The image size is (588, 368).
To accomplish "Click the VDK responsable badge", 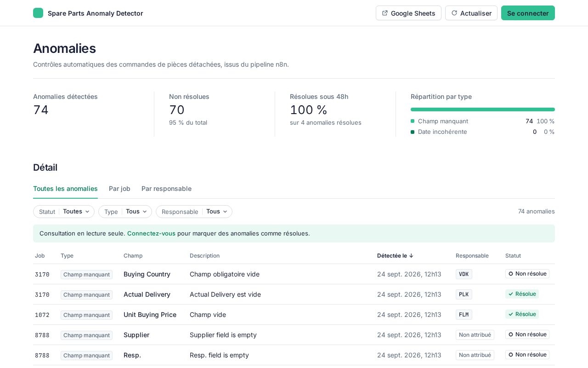I will point(464,274).
